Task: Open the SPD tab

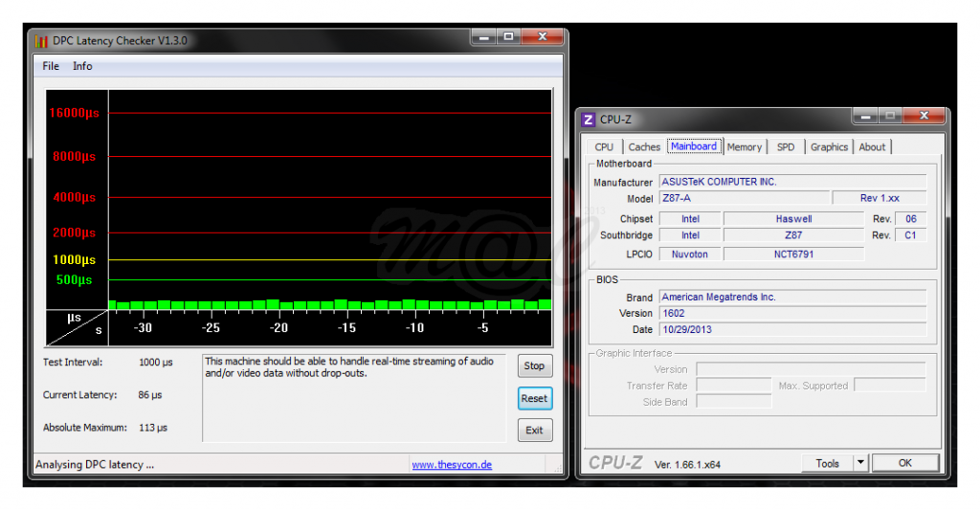Action: tap(785, 147)
